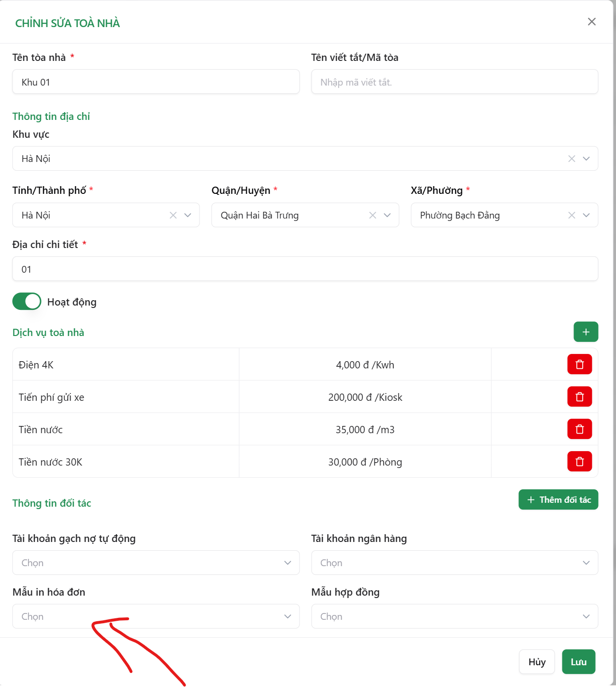Toggle the Hoạt động switch

coord(27,302)
